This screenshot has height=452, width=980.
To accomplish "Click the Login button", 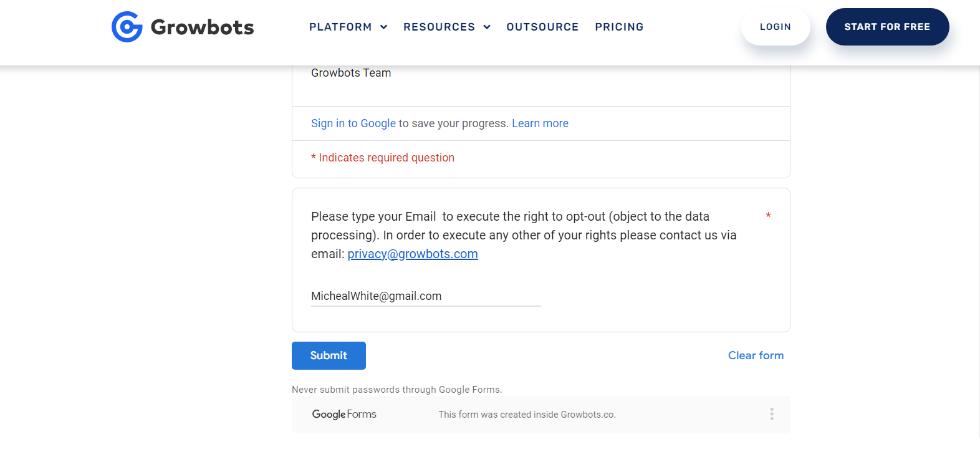I will (776, 27).
